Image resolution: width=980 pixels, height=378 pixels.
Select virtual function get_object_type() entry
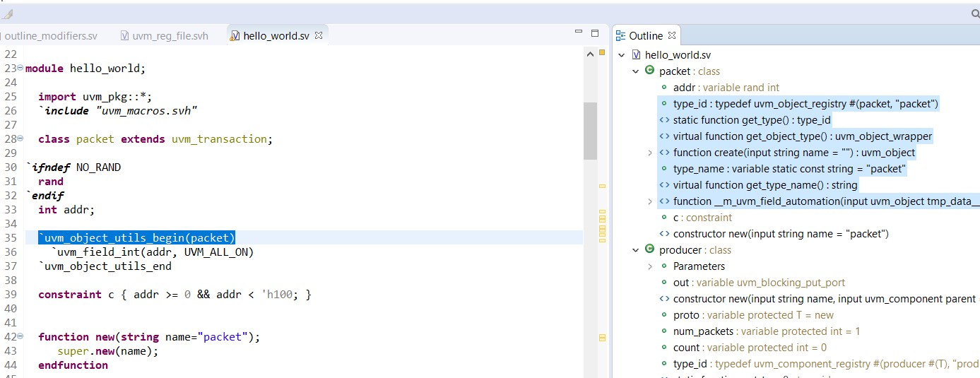[x=803, y=136]
